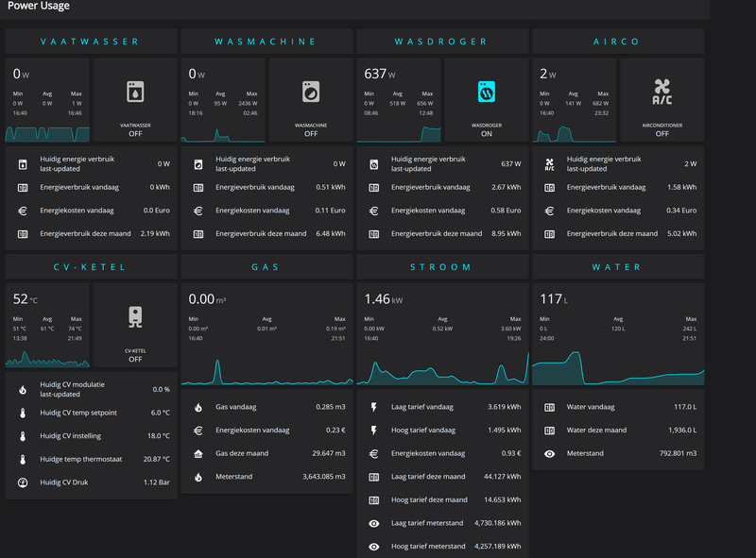
Task: Open the Wasdroger 637 W power graph
Action: pyautogui.click(x=399, y=100)
